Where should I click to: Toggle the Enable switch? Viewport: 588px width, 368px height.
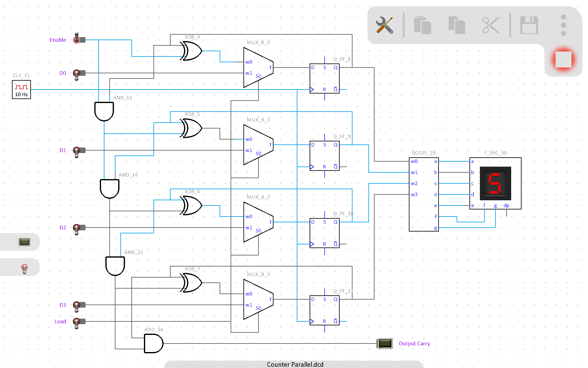[79, 39]
